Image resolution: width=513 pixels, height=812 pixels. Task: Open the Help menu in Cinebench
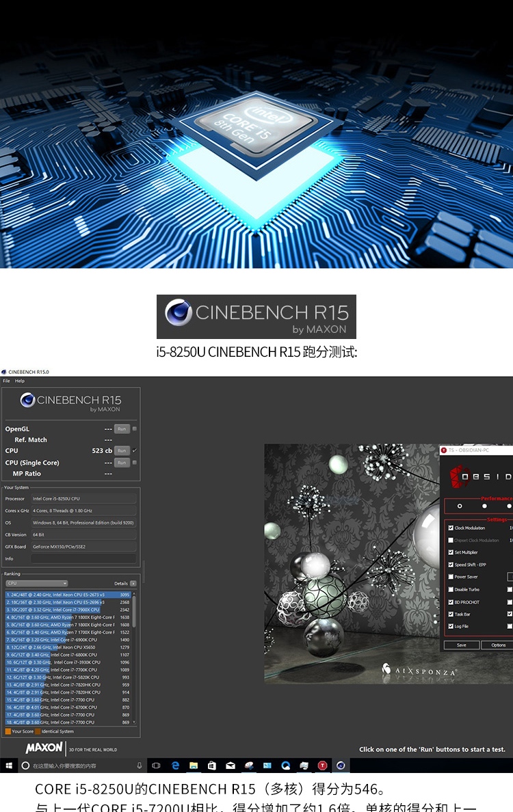click(20, 381)
